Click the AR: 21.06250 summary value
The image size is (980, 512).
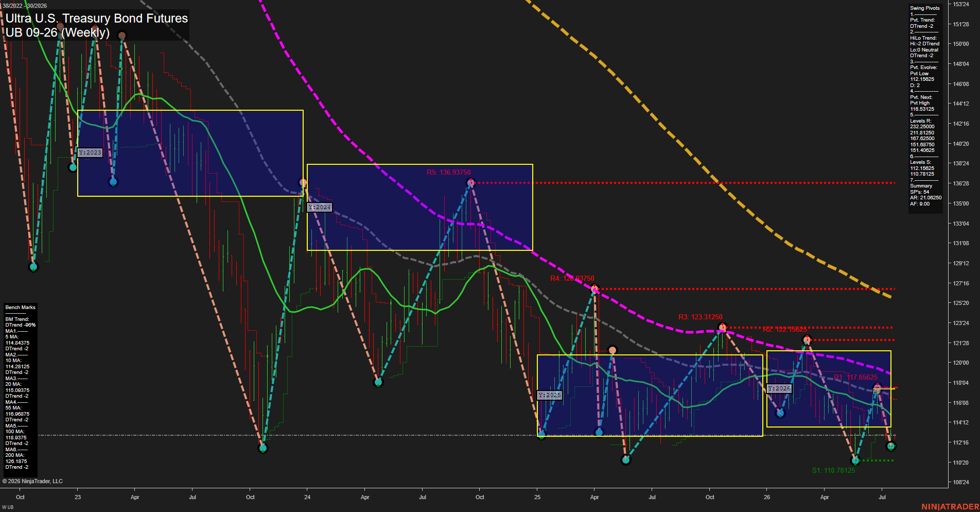[925, 198]
